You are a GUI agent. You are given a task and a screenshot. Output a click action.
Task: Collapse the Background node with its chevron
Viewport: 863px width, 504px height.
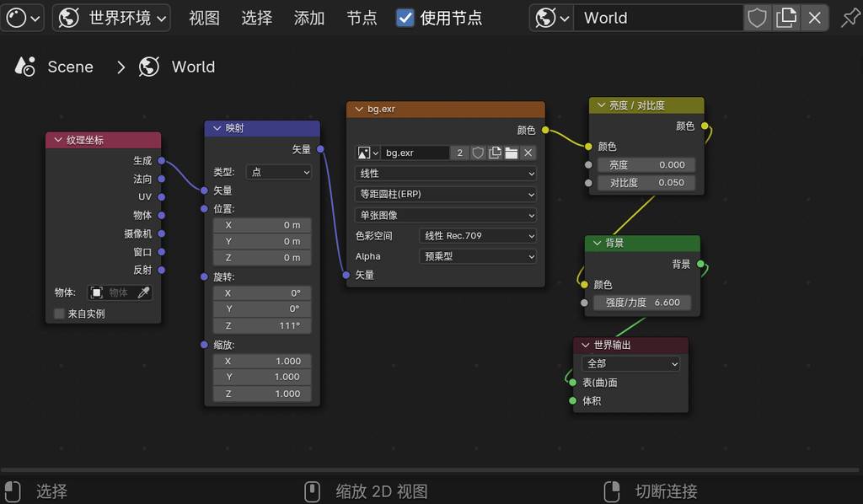(x=597, y=243)
